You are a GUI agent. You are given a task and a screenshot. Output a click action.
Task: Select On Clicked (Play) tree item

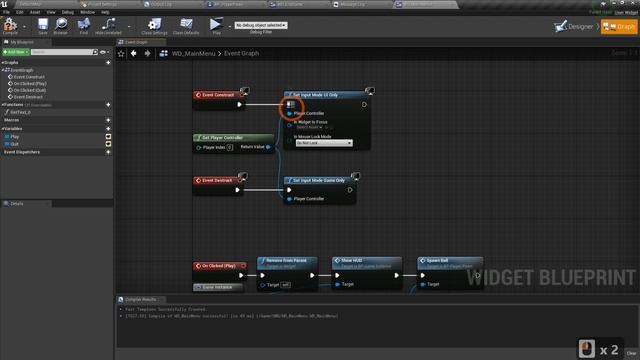pos(30,84)
